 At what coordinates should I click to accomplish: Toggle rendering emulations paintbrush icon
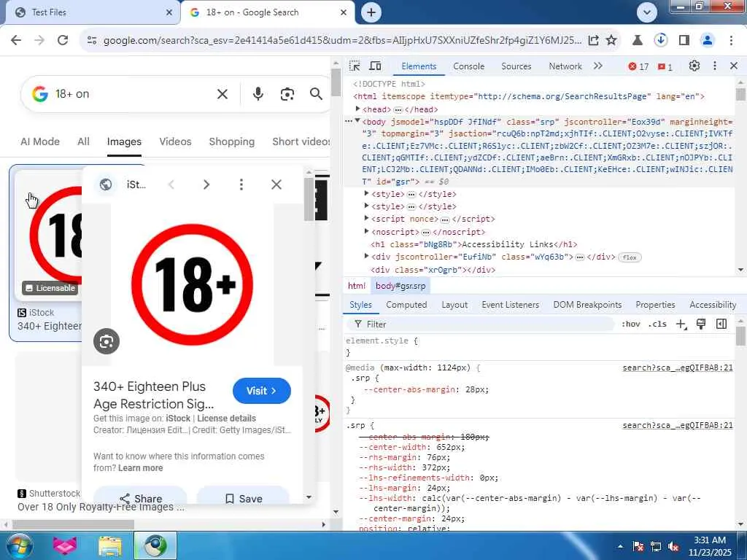pyautogui.click(x=701, y=324)
